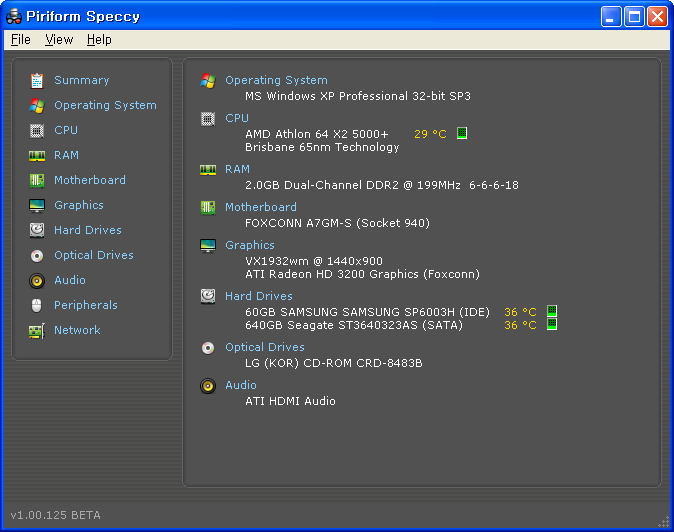Open Optical Drives section from sidebar
674x532 pixels.
(94, 255)
